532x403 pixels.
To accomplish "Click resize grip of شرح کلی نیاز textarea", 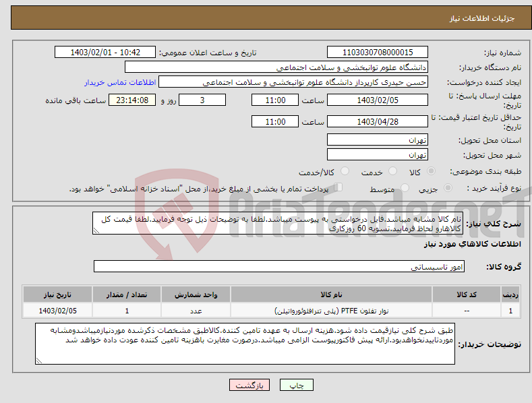I will pyautogui.click(x=96, y=231).
